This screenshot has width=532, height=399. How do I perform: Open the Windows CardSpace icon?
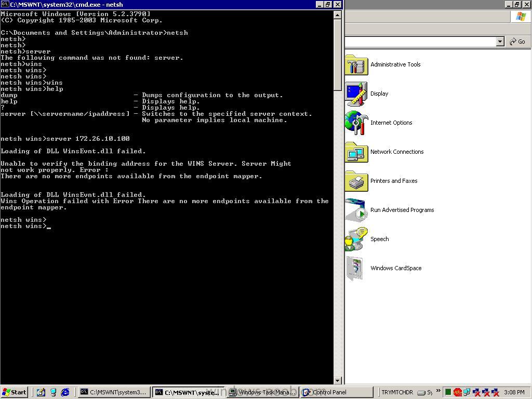[355, 269]
